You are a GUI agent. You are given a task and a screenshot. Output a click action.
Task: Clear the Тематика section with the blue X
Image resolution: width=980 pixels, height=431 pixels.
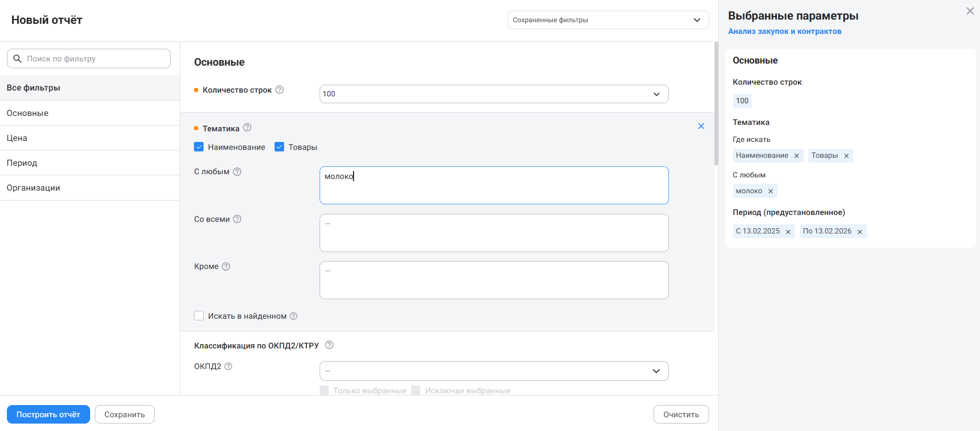click(x=701, y=126)
